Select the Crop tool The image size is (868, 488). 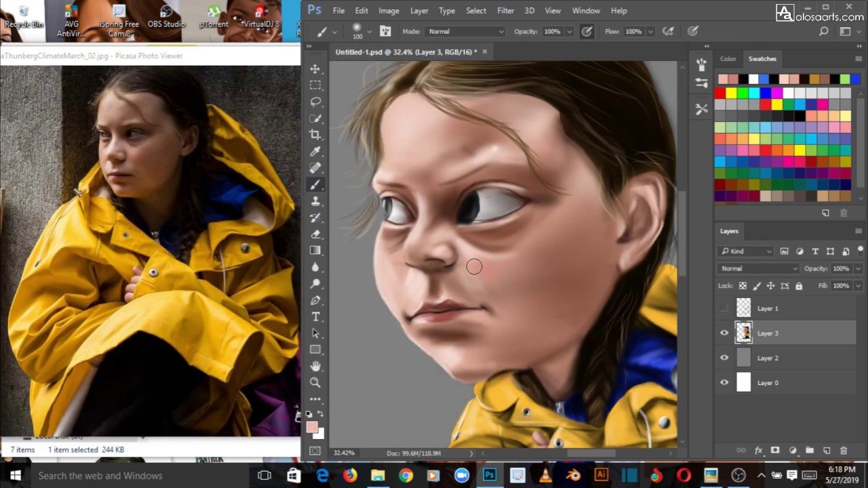point(315,135)
